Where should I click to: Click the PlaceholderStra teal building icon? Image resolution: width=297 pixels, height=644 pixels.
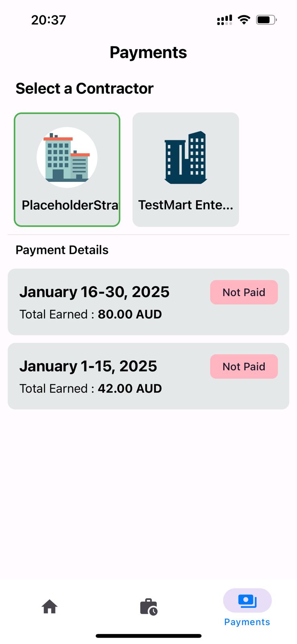[x=67, y=157]
